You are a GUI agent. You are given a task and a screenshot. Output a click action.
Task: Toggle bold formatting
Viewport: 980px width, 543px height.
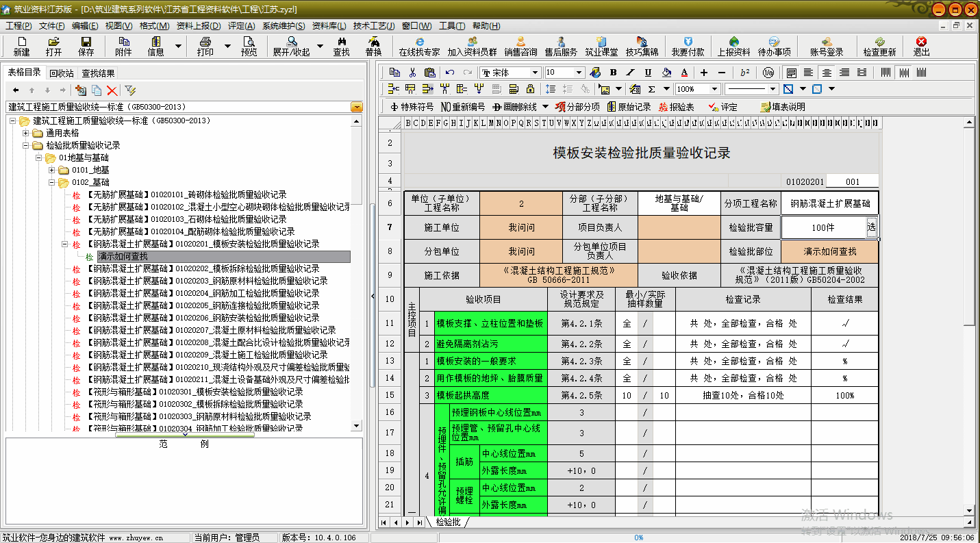pos(613,73)
